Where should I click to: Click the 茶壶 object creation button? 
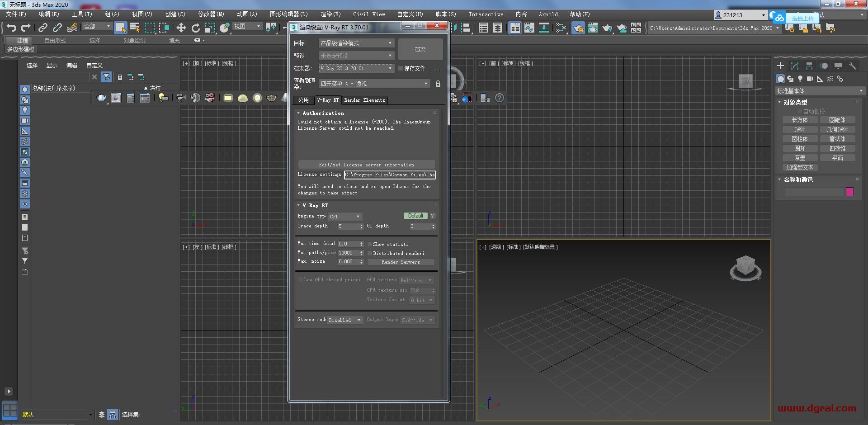[800, 158]
